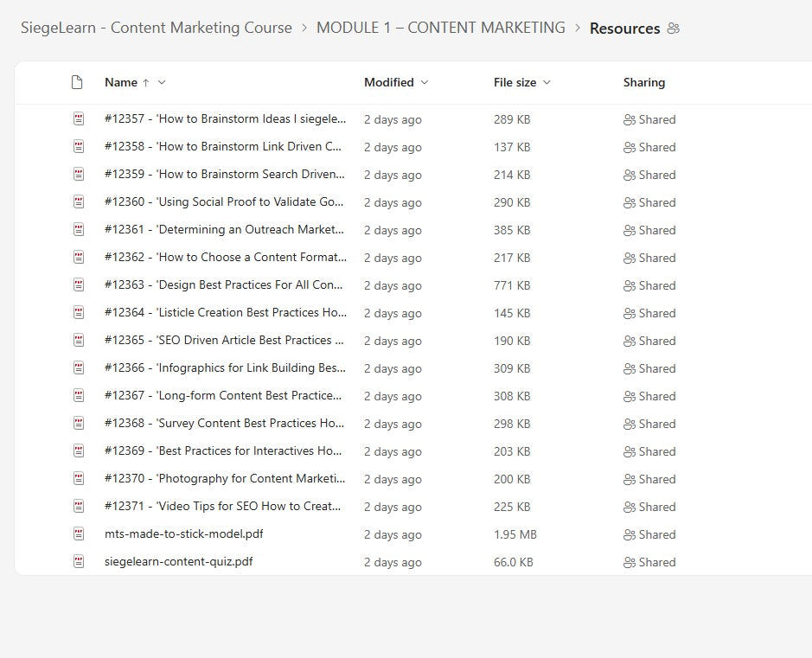Open file #12366 Infographics for Link Building
The width and height of the screenshot is (812, 658).
point(226,368)
